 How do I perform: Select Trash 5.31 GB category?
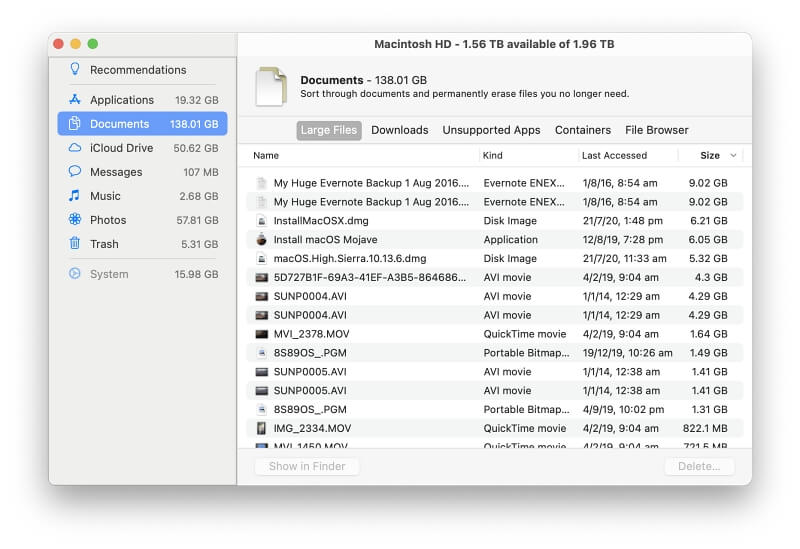point(142,243)
